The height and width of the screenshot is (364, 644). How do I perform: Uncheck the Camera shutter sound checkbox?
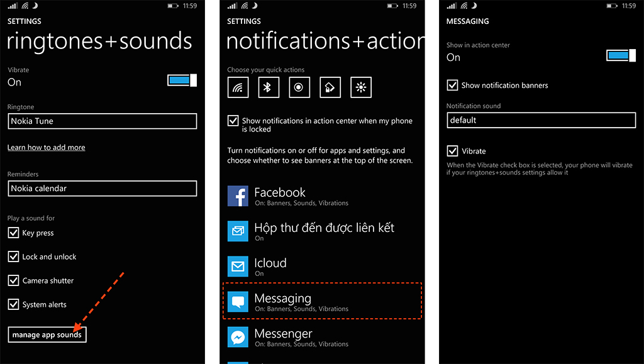13,280
